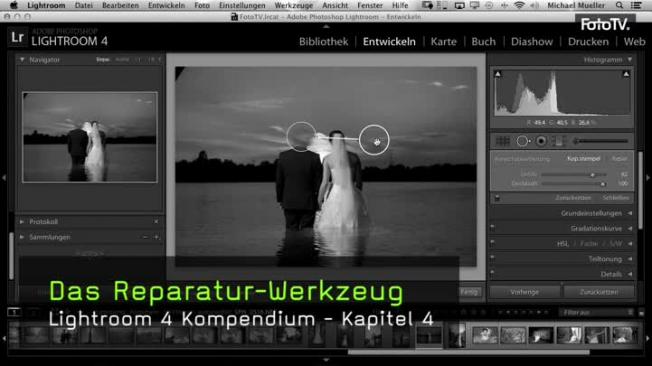This screenshot has width=652, height=366.
Task: Select Kop.stempel clone mode
Action: point(583,159)
